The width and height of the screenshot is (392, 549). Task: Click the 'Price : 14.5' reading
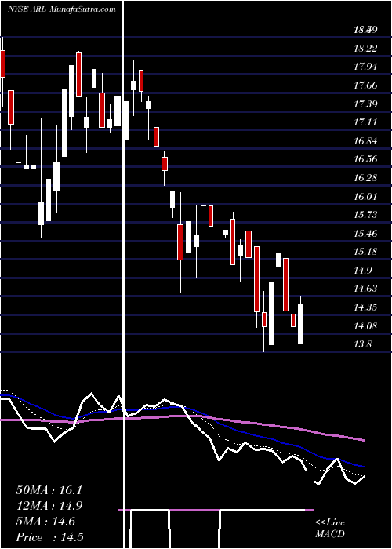click(x=49, y=537)
